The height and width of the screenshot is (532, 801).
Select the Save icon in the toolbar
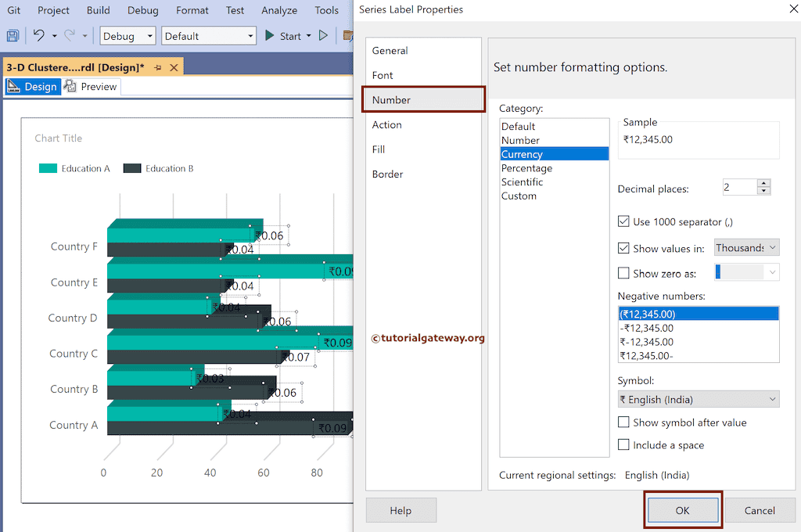(x=13, y=35)
